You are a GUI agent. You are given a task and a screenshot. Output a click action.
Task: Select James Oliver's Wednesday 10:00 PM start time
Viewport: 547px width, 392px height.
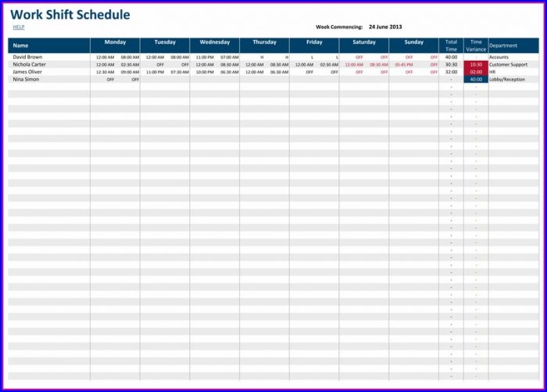(205, 72)
